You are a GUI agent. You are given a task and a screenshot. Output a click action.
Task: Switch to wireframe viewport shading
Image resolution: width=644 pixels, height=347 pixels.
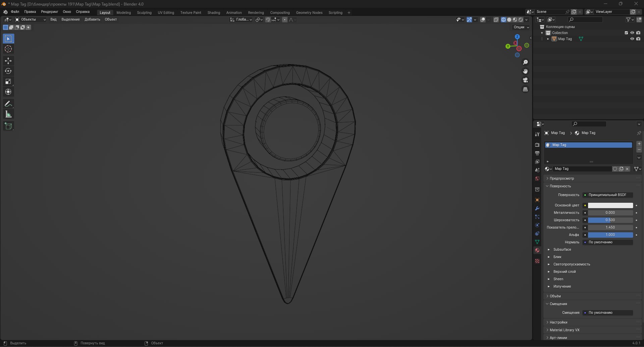[x=503, y=20]
